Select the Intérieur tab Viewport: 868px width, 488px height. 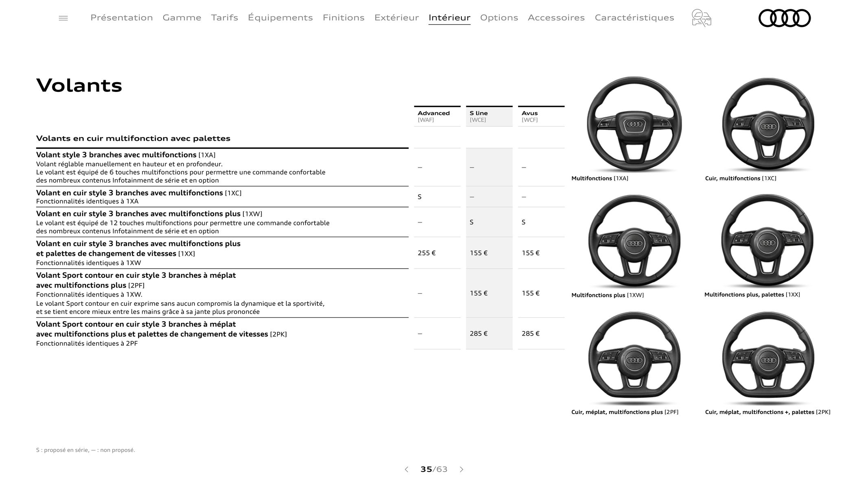point(449,17)
